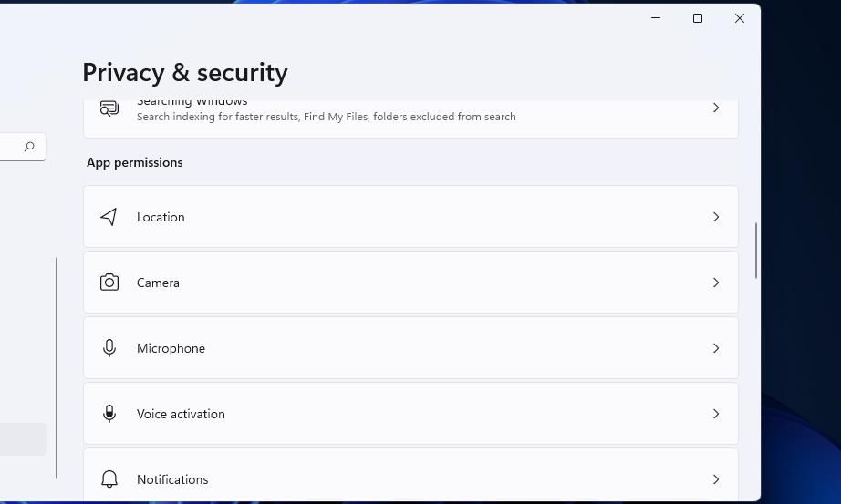This screenshot has width=841, height=504.
Task: Close the Settings window
Action: [739, 18]
